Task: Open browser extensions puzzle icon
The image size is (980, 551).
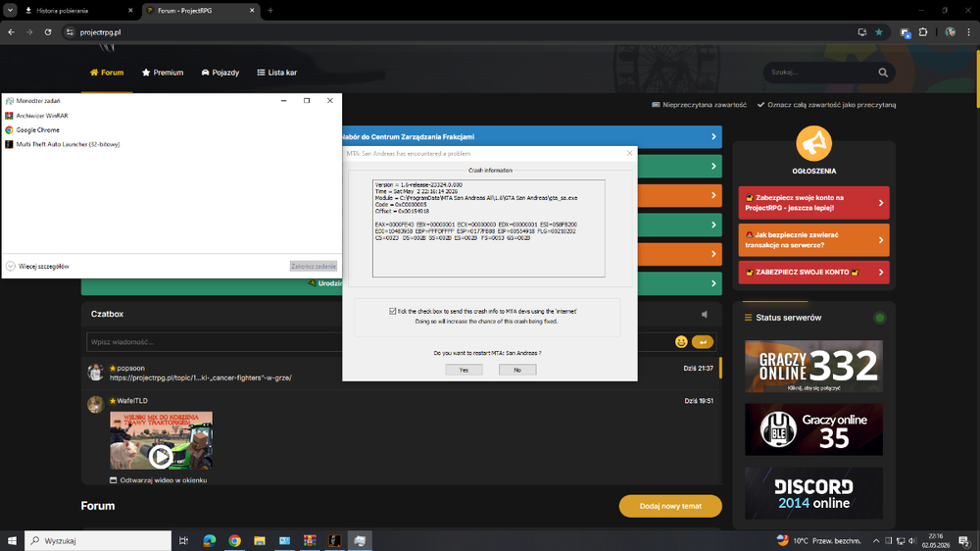Action: click(x=923, y=32)
